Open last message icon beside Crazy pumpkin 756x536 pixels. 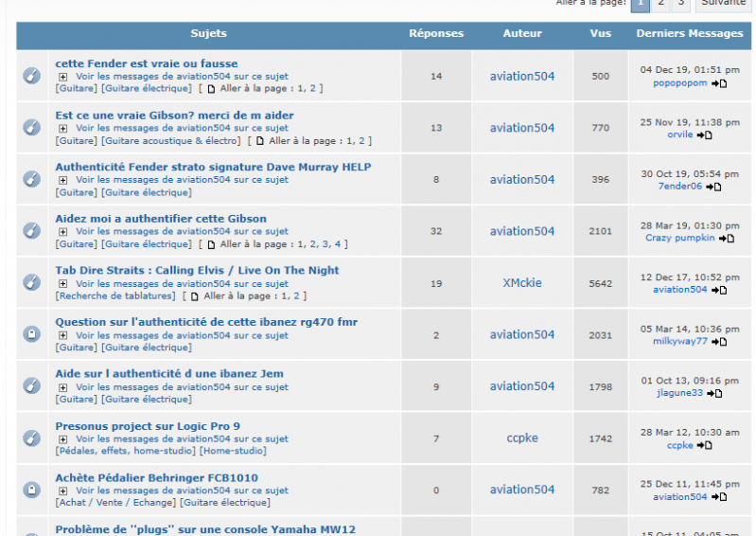(727, 239)
